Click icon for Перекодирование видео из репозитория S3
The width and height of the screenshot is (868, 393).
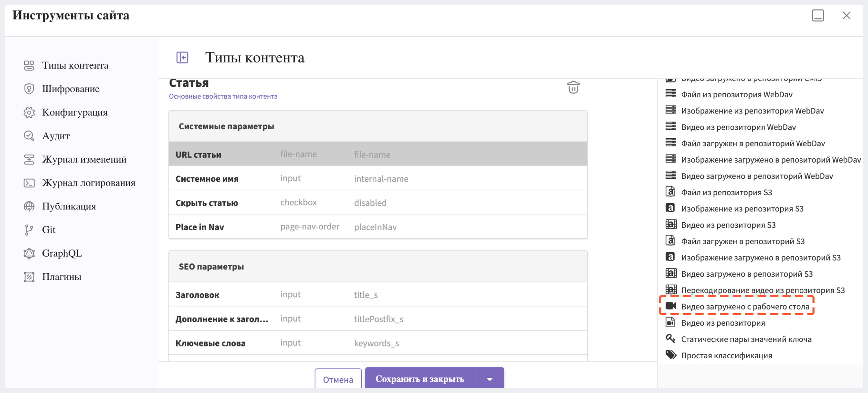point(671,289)
